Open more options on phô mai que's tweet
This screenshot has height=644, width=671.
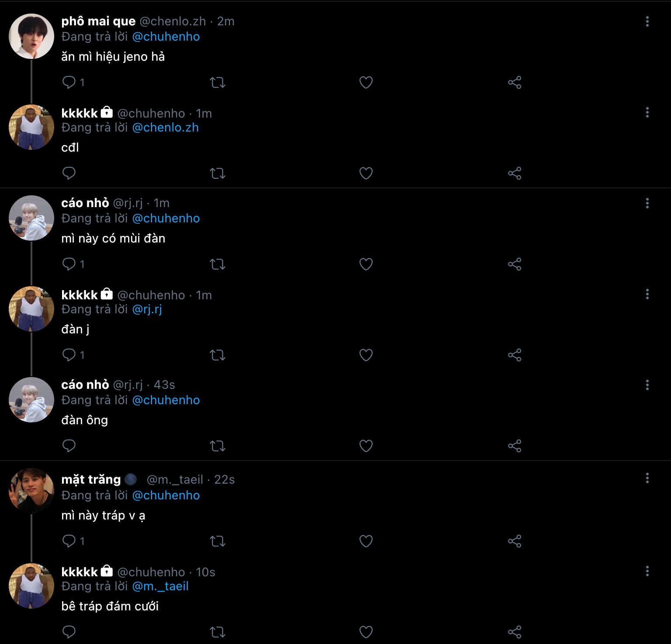point(647,21)
